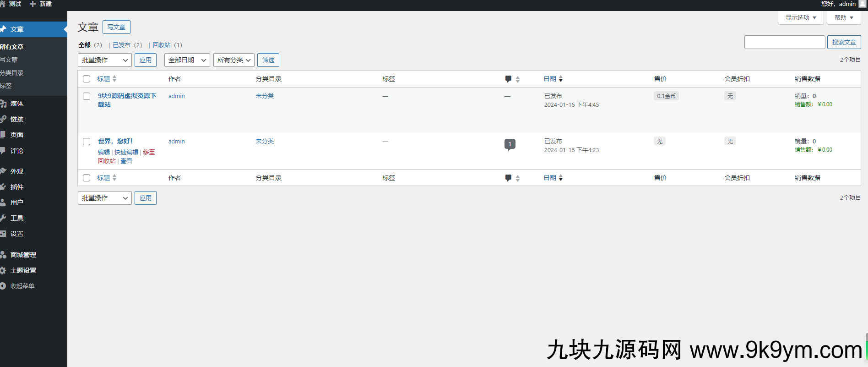Click the Tools (工具) wrench icon
The height and width of the screenshot is (367, 868).
click(3, 218)
